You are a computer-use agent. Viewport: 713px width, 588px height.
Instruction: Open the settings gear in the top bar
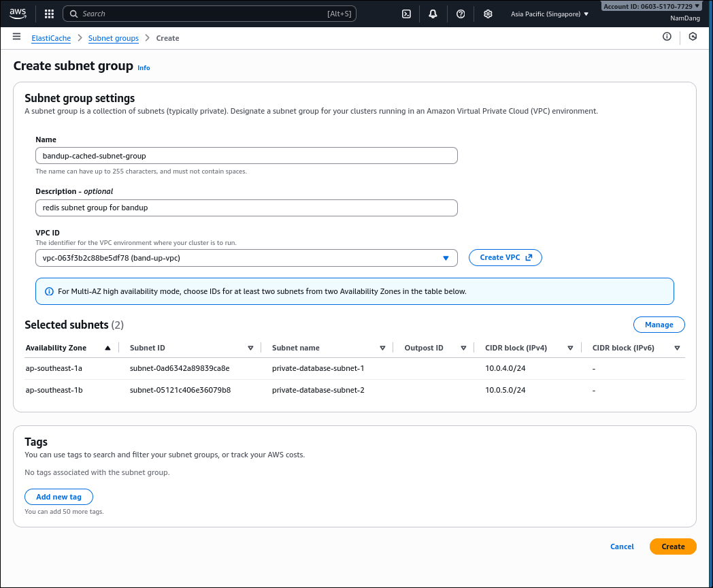(x=488, y=14)
